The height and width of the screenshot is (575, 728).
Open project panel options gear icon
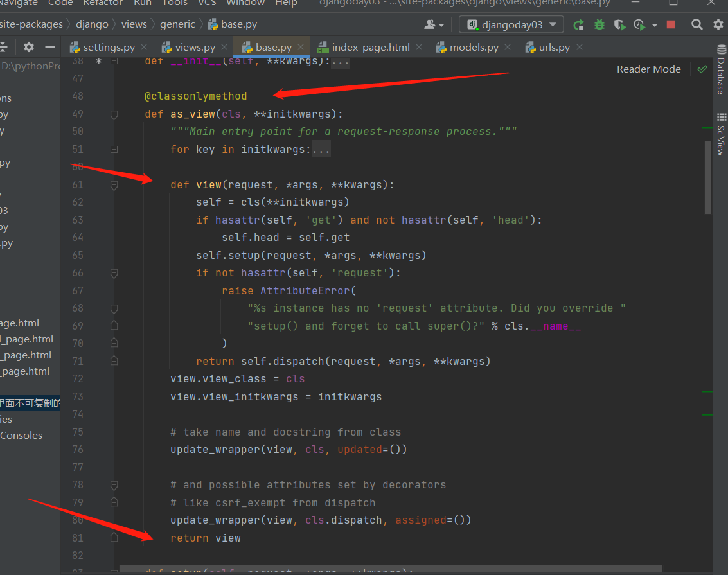click(x=29, y=47)
